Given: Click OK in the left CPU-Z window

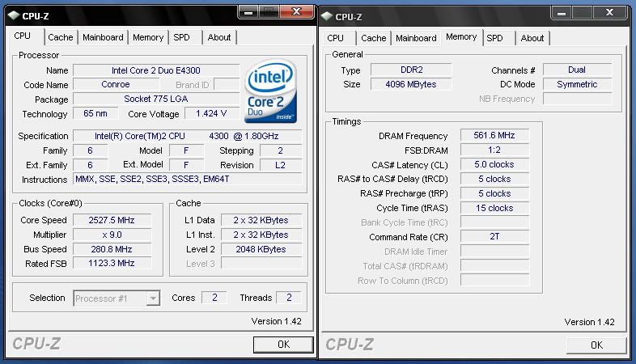Looking at the screenshot, I should 283,345.
